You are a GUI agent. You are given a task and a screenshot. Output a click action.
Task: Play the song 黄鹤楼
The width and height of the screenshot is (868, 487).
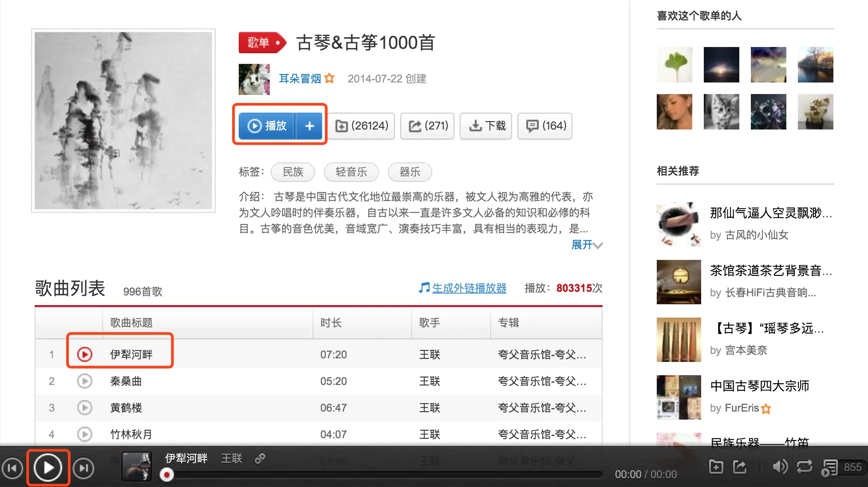point(84,408)
